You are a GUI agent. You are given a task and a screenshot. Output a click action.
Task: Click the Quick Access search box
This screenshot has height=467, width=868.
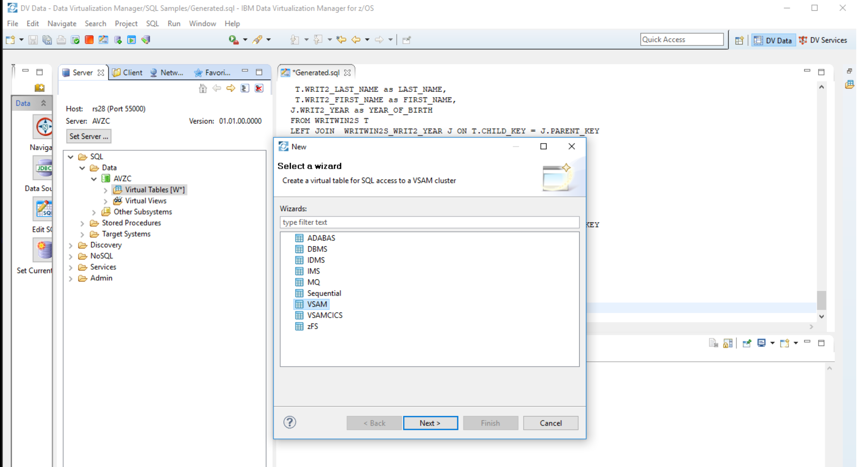tap(681, 40)
